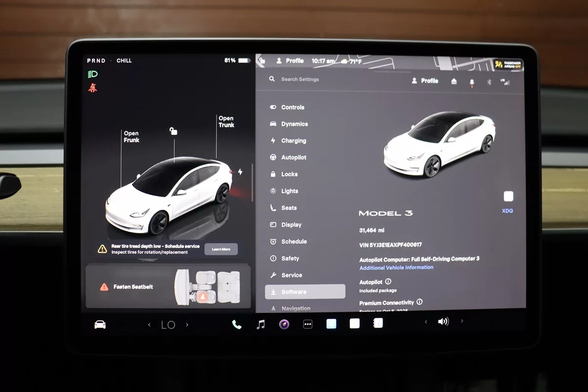Viewport: 588px width, 392px height.
Task: Open the HomeLink garage icon
Action: point(454,81)
